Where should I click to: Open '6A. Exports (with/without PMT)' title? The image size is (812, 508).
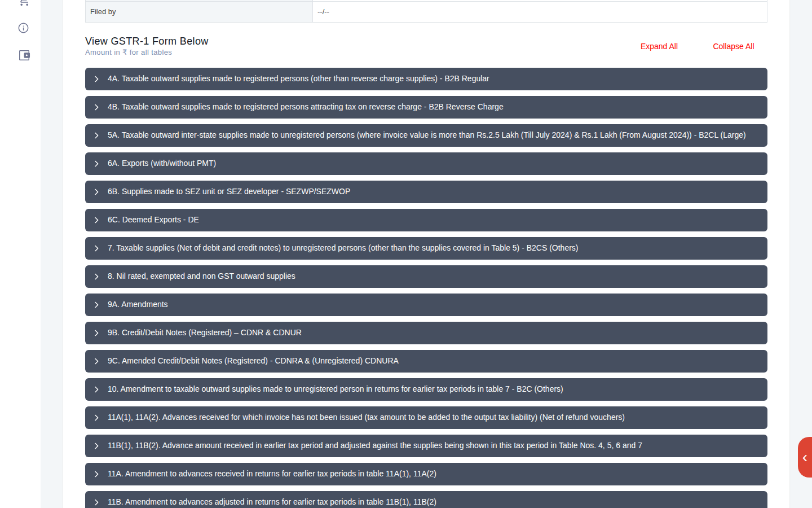(x=162, y=163)
